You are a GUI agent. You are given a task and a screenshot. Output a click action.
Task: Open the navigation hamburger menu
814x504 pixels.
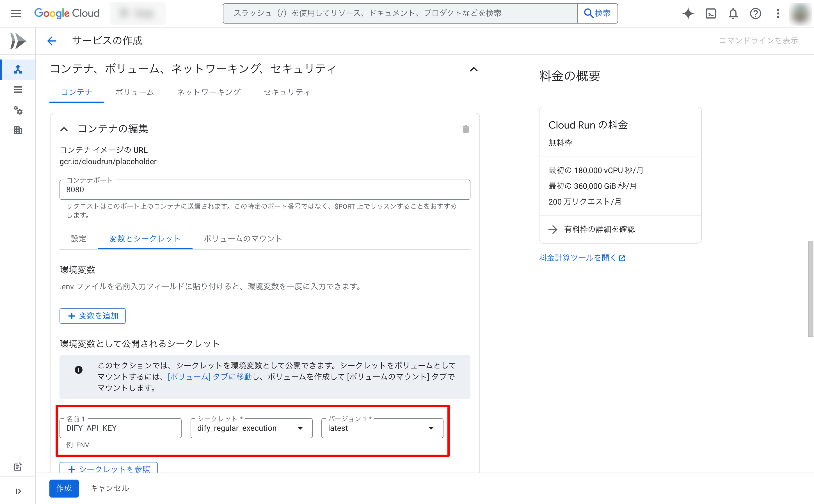point(15,13)
